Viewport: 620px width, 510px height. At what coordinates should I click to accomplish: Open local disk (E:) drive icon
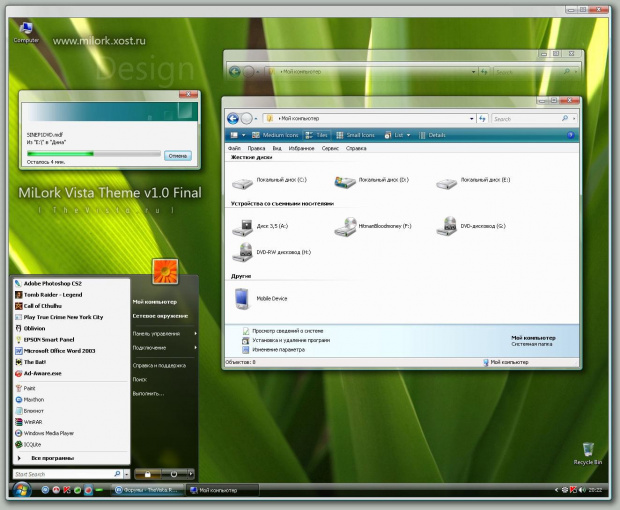(447, 182)
